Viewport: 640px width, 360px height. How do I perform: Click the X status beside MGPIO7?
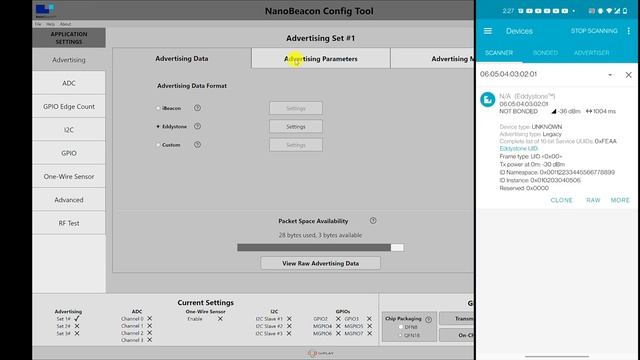369,333
